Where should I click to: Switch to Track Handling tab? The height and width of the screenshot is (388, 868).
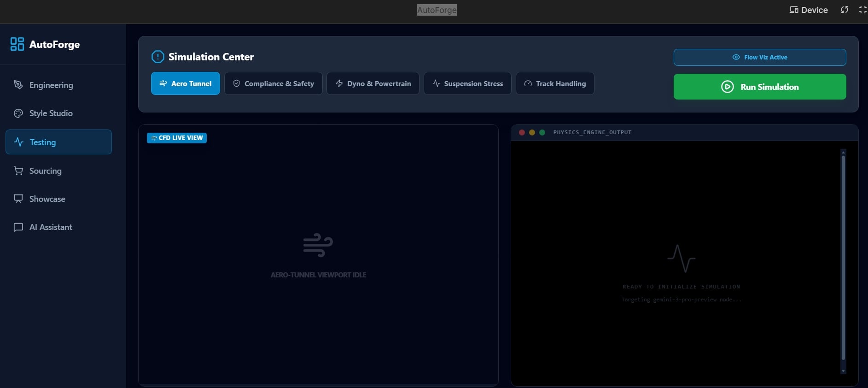point(554,84)
